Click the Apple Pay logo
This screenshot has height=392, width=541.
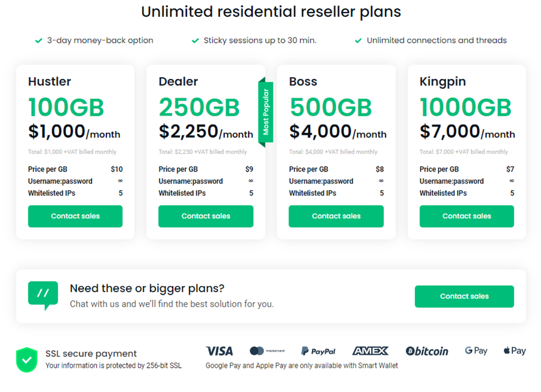point(515,350)
